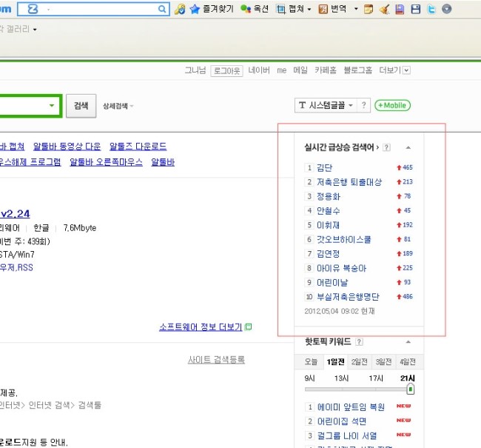Open the 저축은행 퇴출대상 trending keyword
Viewport: 481px width, 448px height.
point(349,182)
